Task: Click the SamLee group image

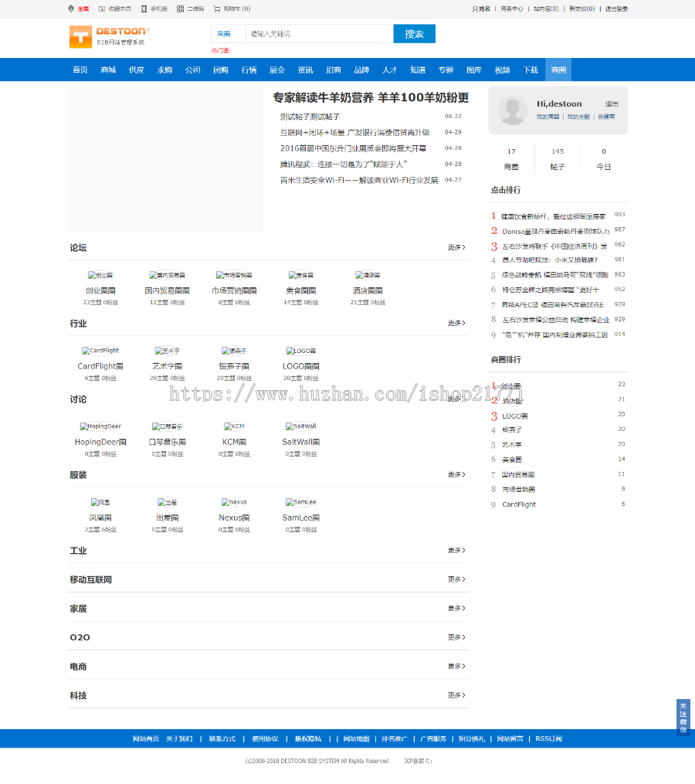Action: coord(301,502)
